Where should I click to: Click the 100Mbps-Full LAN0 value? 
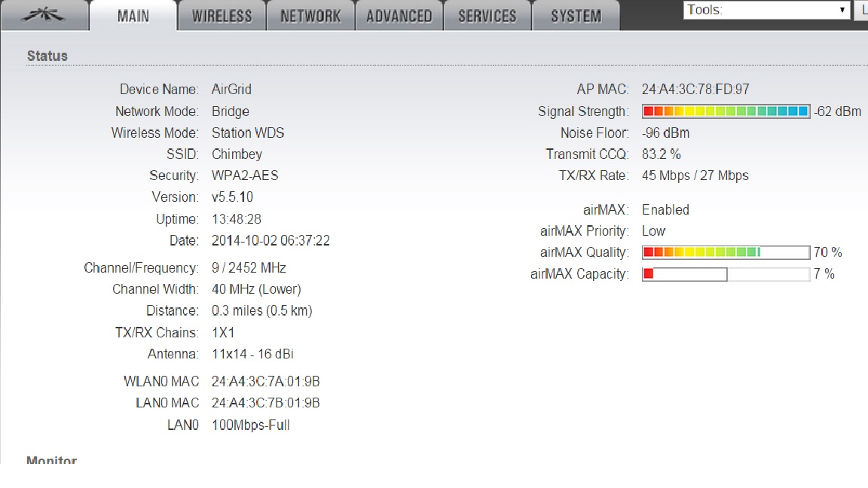251,425
